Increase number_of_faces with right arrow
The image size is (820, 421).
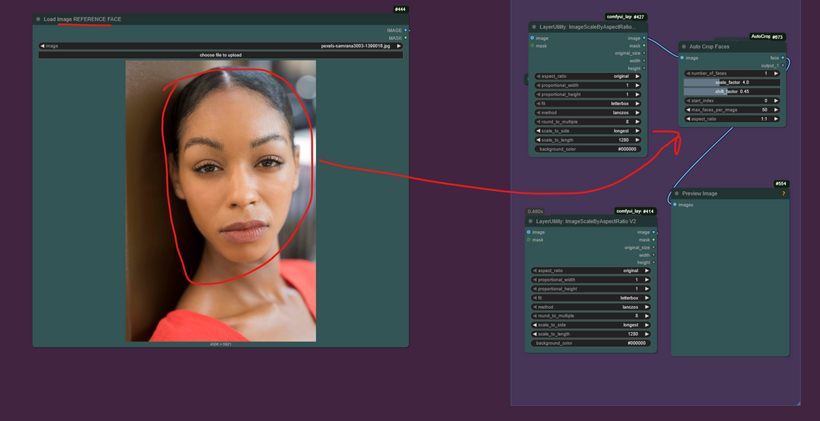(778, 73)
